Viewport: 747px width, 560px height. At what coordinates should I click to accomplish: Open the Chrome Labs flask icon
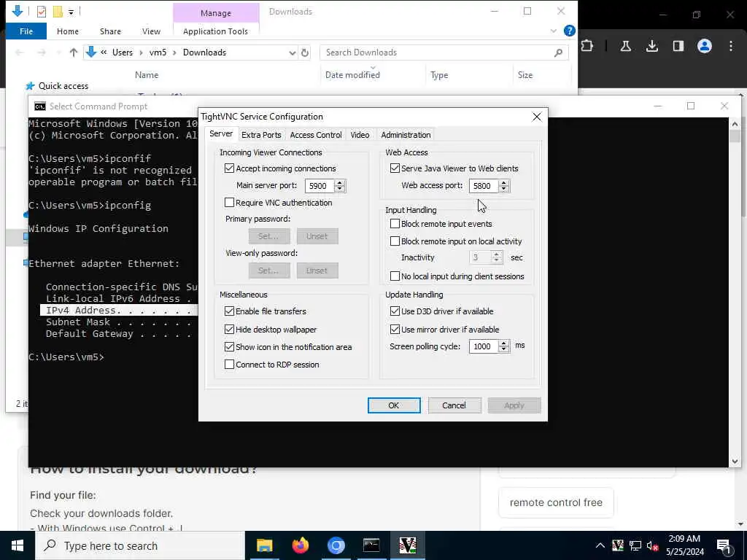point(625,46)
